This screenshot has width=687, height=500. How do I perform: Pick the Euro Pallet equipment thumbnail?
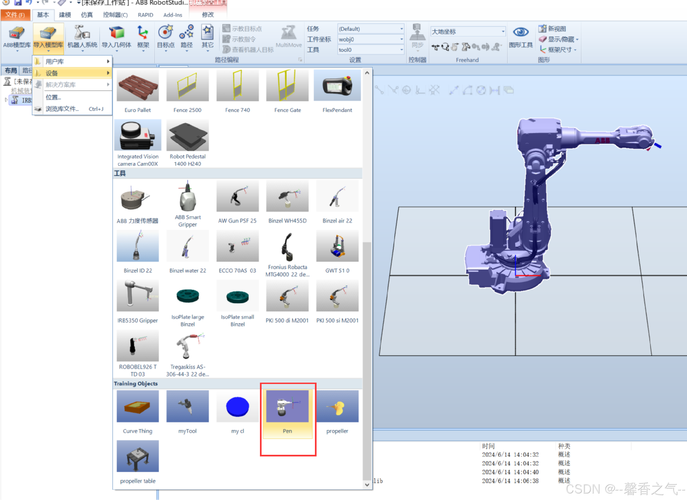138,92
